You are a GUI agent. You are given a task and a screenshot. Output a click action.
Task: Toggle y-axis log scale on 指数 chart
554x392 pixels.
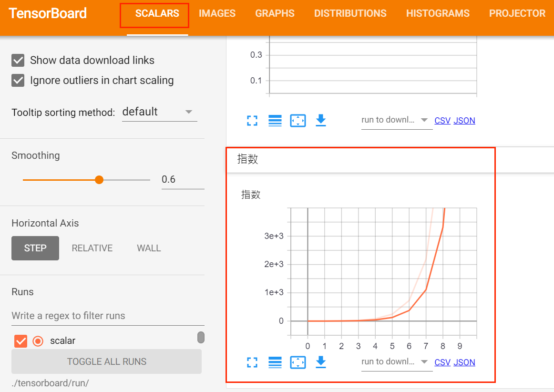275,362
